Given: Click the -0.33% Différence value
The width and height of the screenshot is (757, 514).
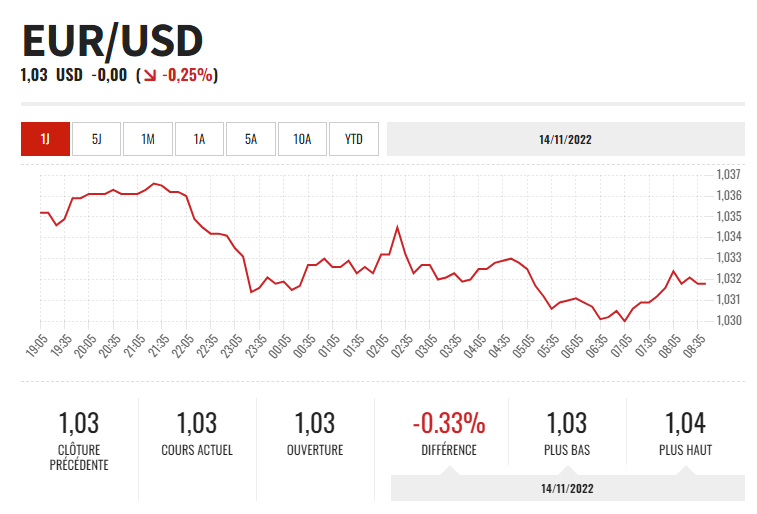Looking at the screenshot, I should point(449,423).
